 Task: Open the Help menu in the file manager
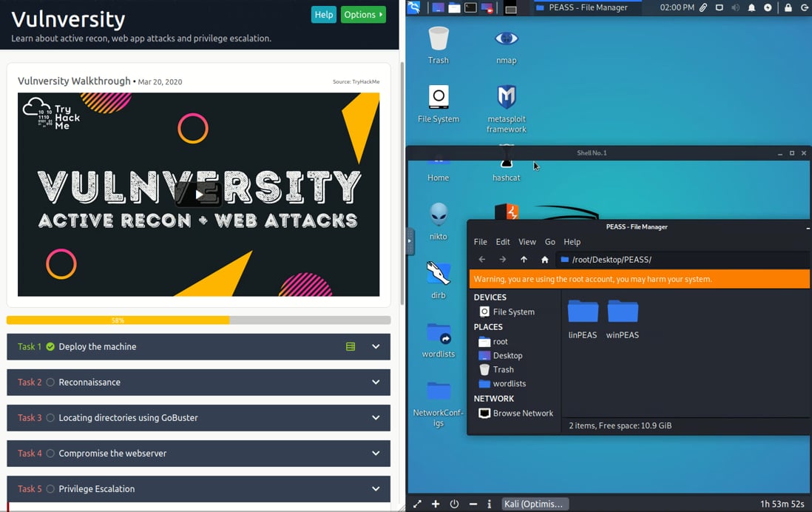click(x=572, y=242)
